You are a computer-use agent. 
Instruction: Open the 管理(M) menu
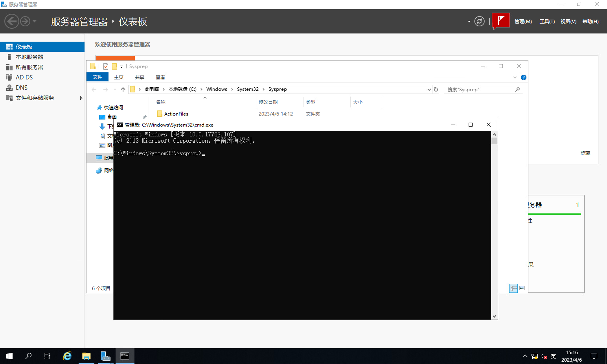click(x=523, y=22)
